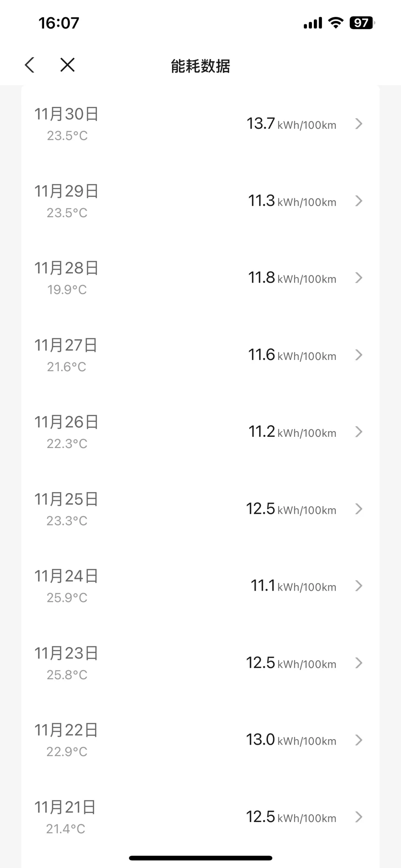Tap the battery status icon
Screen dimensions: 401x868
pos(362,23)
